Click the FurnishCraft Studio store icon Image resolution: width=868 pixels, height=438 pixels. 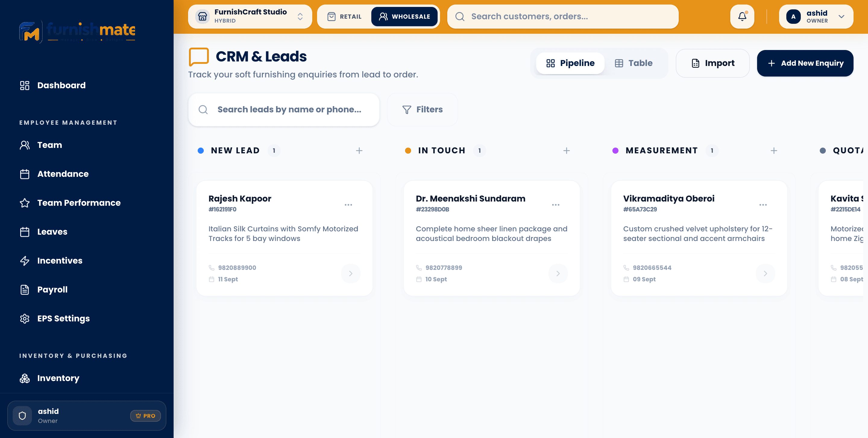pos(203,17)
